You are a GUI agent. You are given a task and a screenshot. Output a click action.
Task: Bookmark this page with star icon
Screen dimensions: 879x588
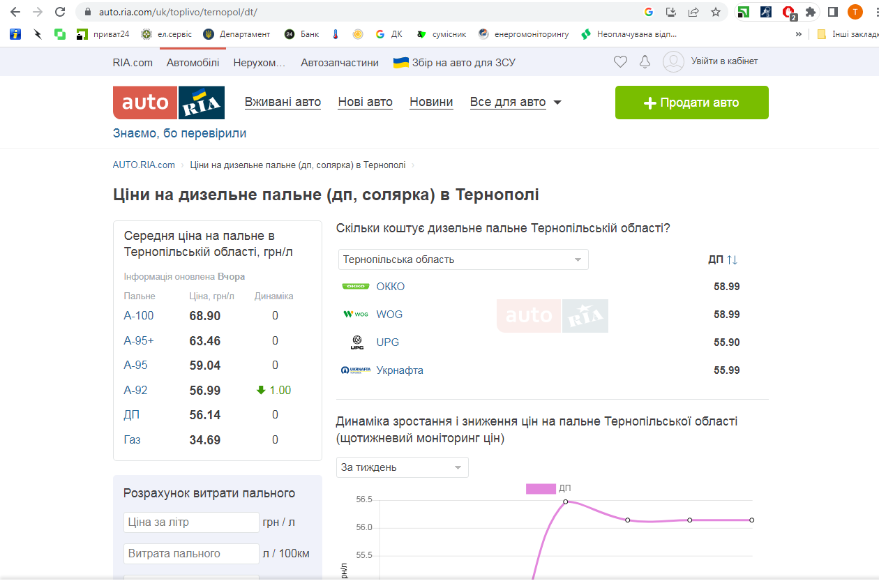click(716, 12)
